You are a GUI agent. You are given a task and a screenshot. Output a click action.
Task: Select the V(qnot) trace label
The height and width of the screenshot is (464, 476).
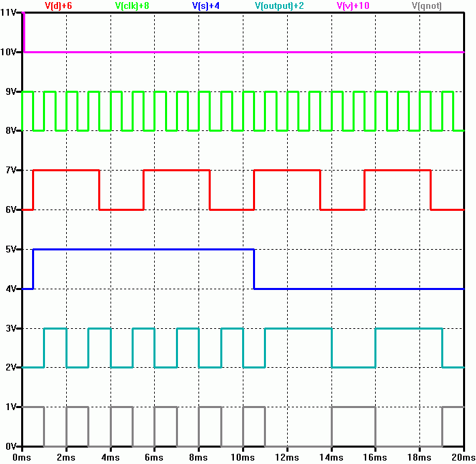(426, 5)
